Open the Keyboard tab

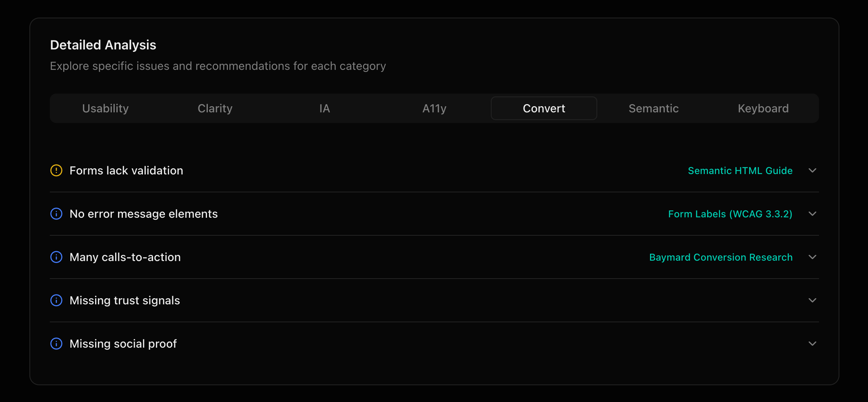(x=763, y=108)
